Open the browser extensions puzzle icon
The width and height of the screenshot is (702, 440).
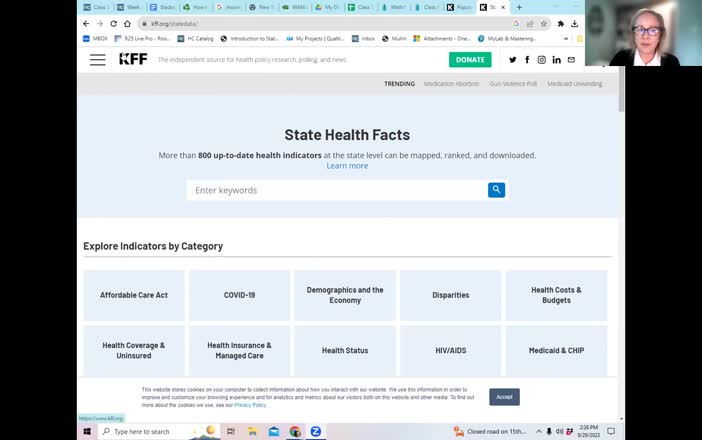click(x=560, y=24)
